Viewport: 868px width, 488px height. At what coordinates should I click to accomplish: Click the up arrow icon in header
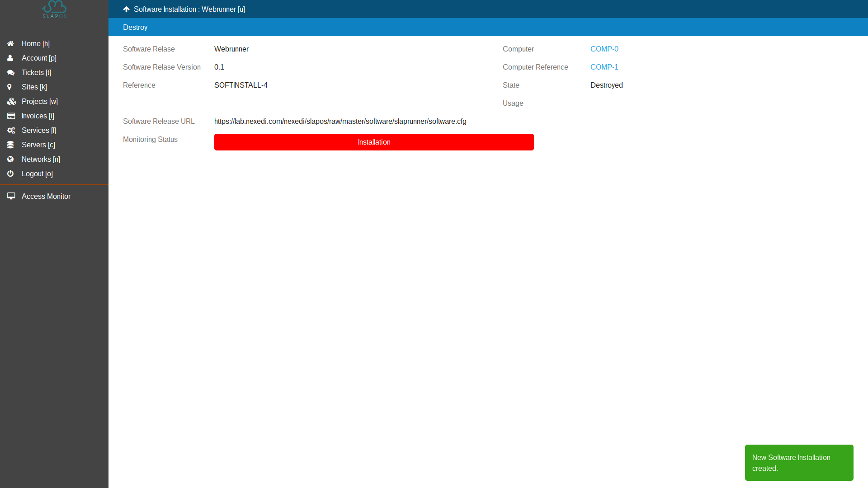(127, 9)
